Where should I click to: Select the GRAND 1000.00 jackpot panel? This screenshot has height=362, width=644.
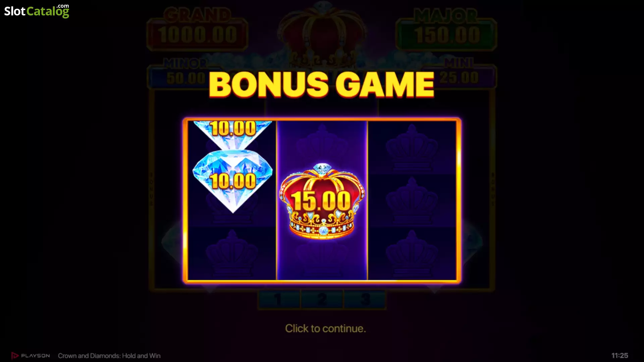(197, 30)
